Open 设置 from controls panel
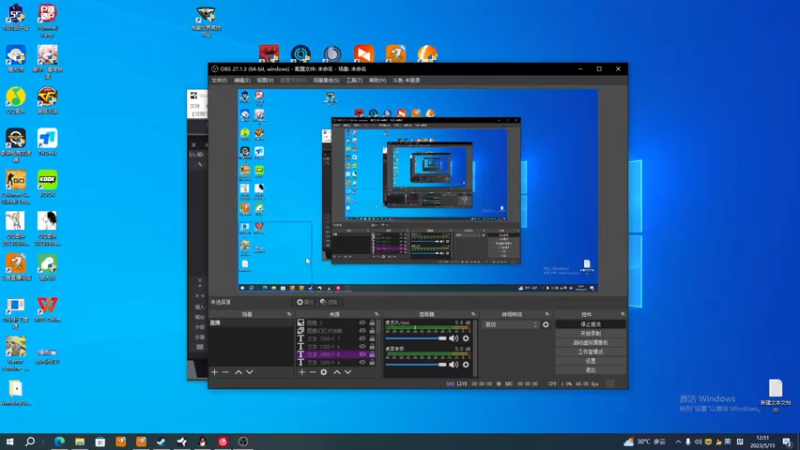This screenshot has height=450, width=800. 590,361
